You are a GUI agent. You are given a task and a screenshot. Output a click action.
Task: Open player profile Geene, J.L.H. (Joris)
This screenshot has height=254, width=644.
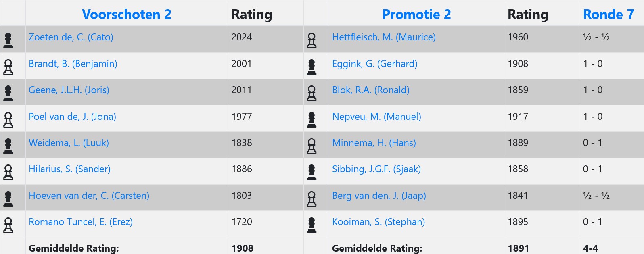[x=69, y=90]
